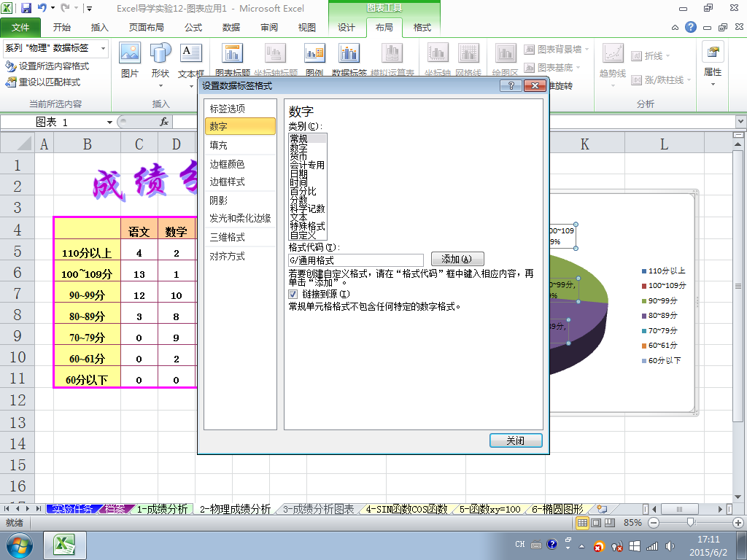The image size is (747, 560).
Task: Click the select-all corner button
Action: coord(18,143)
